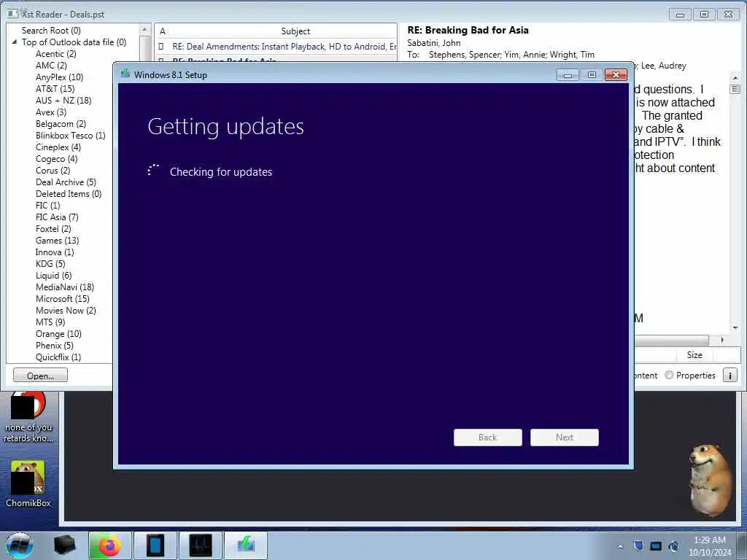Click the folder tree scroll up arrow

pyautogui.click(x=144, y=29)
